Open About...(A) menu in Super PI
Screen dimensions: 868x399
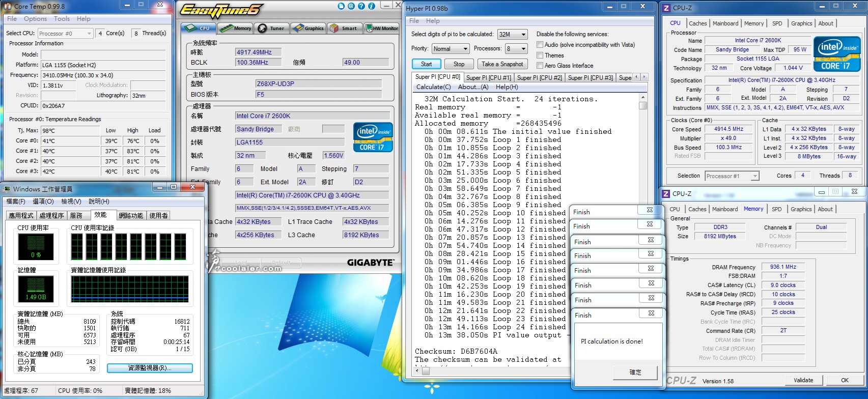click(473, 87)
